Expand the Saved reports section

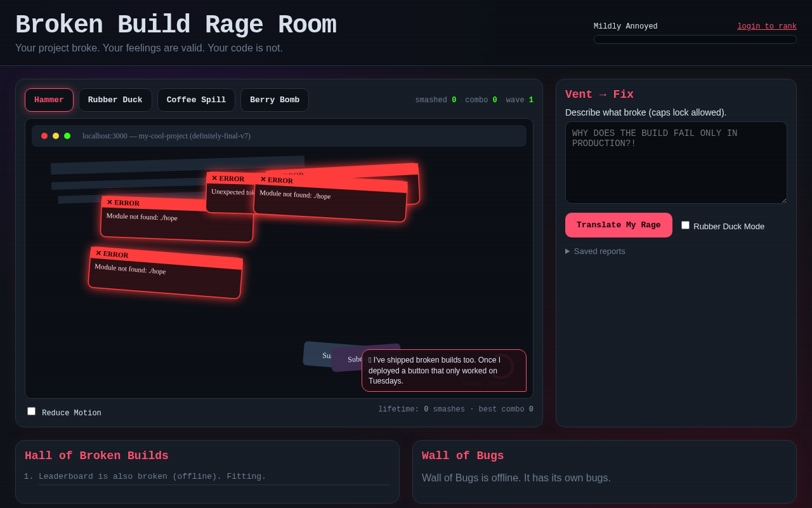click(595, 251)
